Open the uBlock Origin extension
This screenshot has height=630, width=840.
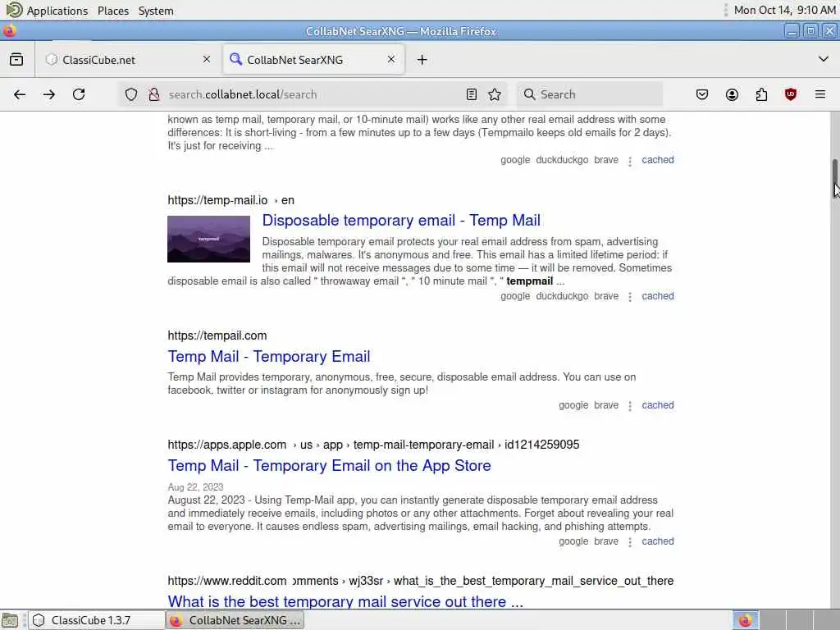pos(791,95)
